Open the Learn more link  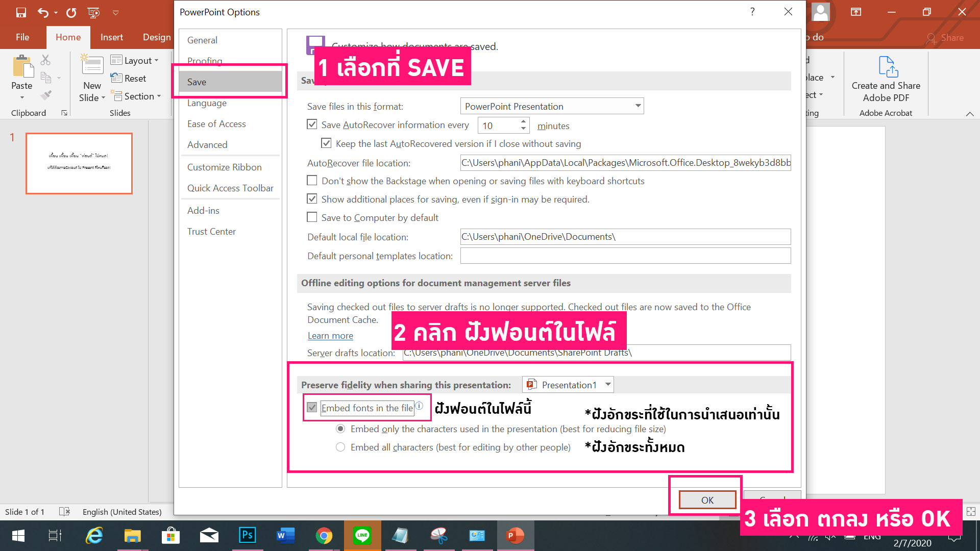330,335
